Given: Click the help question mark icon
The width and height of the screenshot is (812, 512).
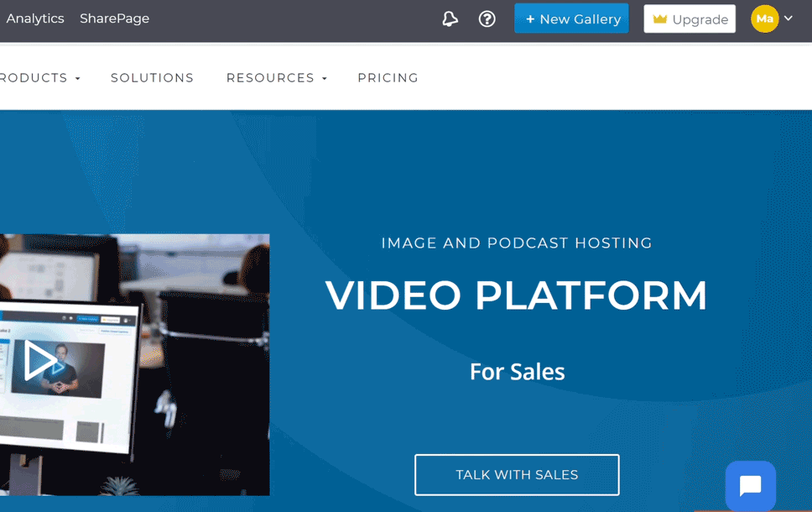Looking at the screenshot, I should pyautogui.click(x=487, y=18).
